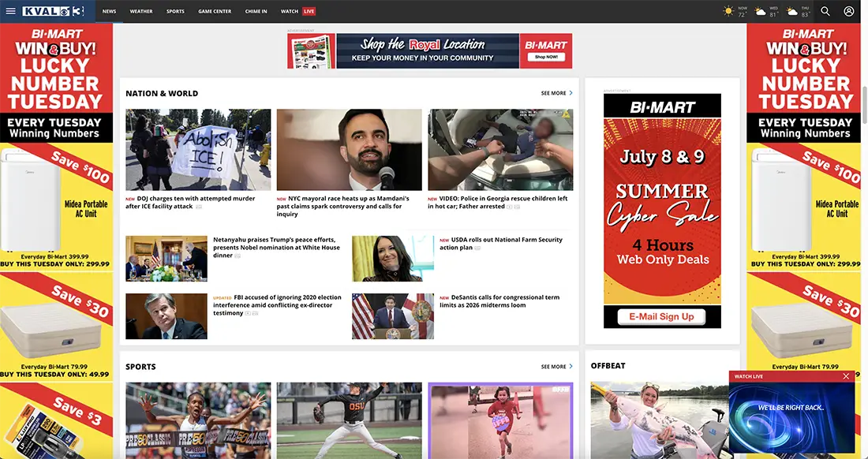Image resolution: width=868 pixels, height=459 pixels.
Task: Open the Sports menu item
Action: (175, 11)
